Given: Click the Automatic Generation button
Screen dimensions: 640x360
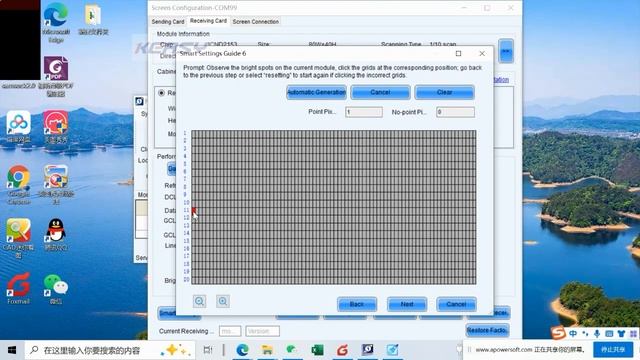Looking at the screenshot, I should click(316, 92).
